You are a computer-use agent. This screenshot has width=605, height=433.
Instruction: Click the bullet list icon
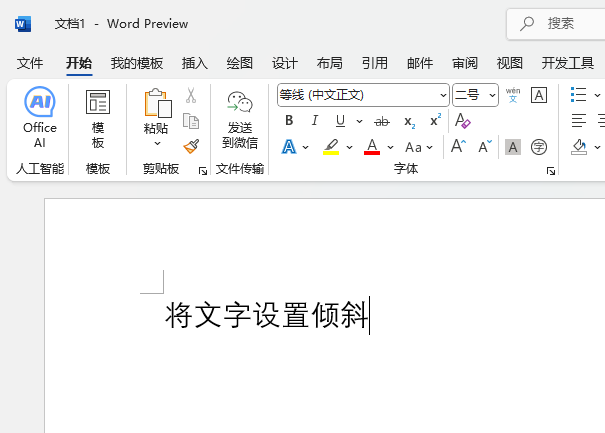coord(578,95)
